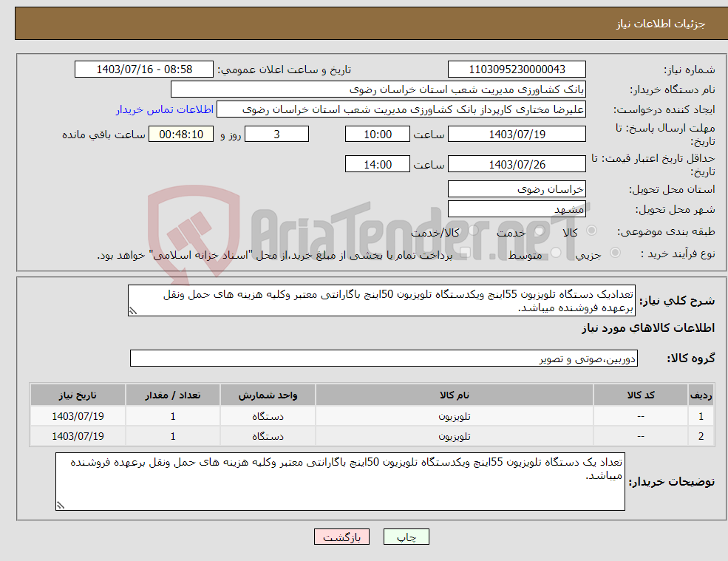Click the price validity date 1403/07/26 field
Screen dimensions: 728x561
point(517,164)
